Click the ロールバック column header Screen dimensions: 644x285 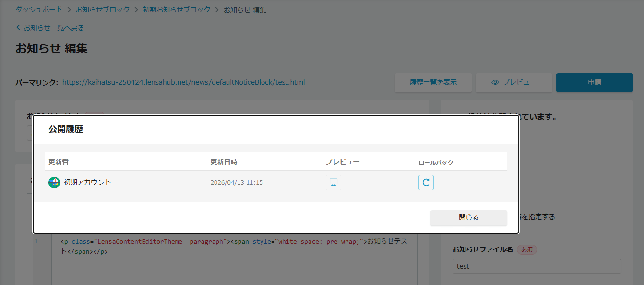pos(436,162)
